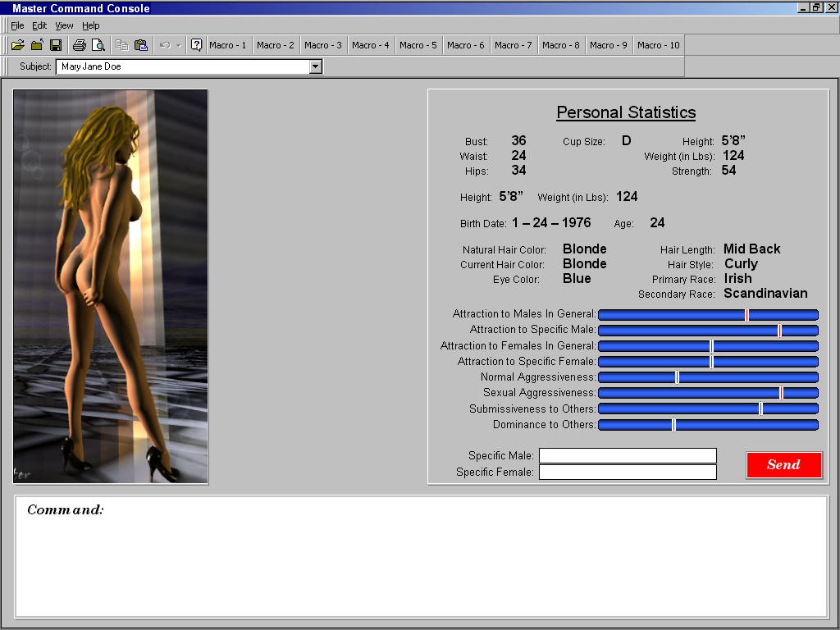Click the Paste clipboard icon
The image size is (840, 630).
tap(141, 45)
